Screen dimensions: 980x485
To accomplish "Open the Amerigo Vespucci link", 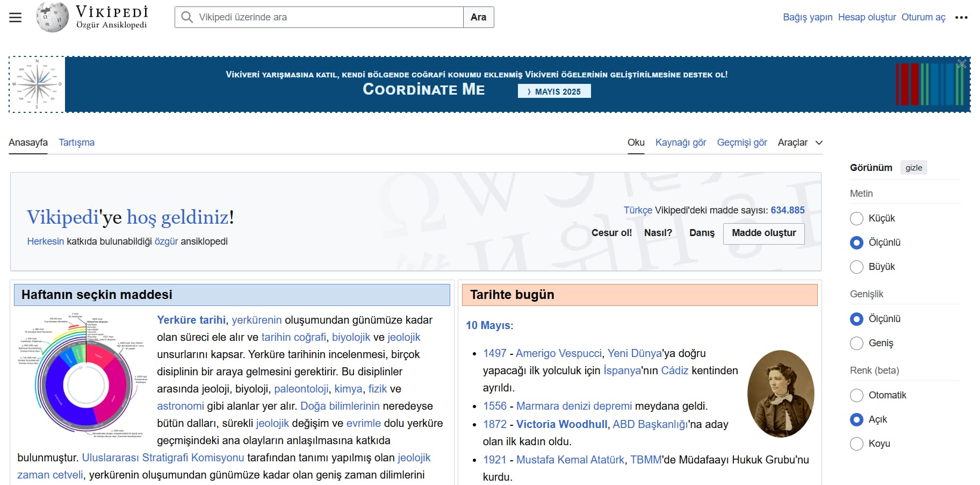I will tap(559, 353).
